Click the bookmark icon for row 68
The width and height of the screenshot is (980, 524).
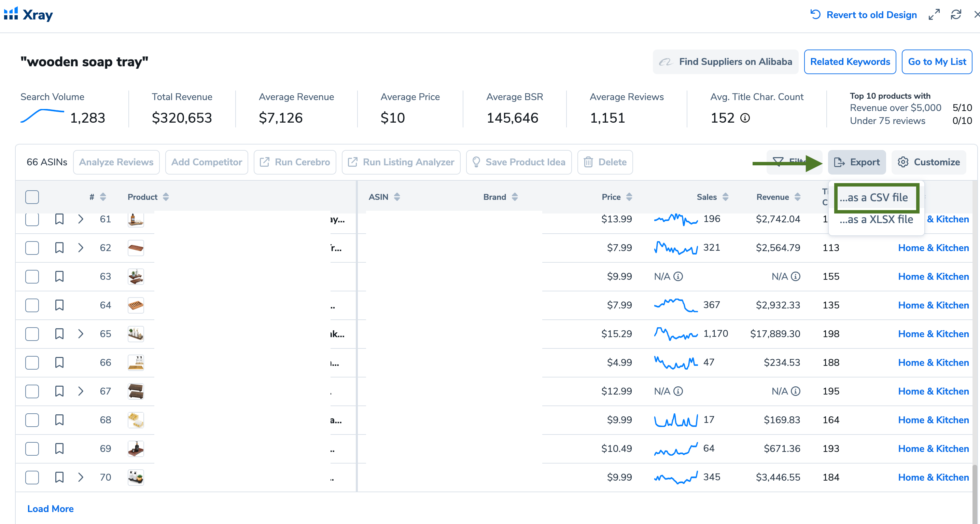tap(59, 420)
